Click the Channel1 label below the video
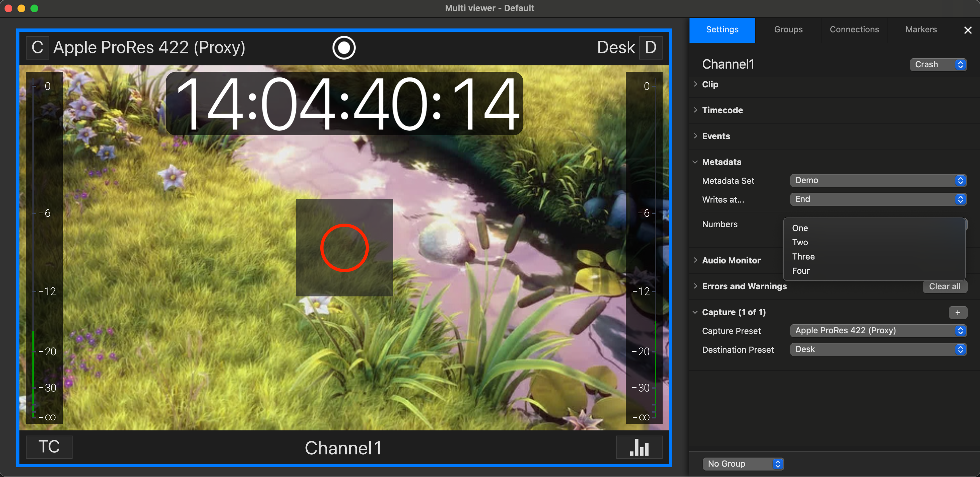The height and width of the screenshot is (477, 980). coord(343,448)
